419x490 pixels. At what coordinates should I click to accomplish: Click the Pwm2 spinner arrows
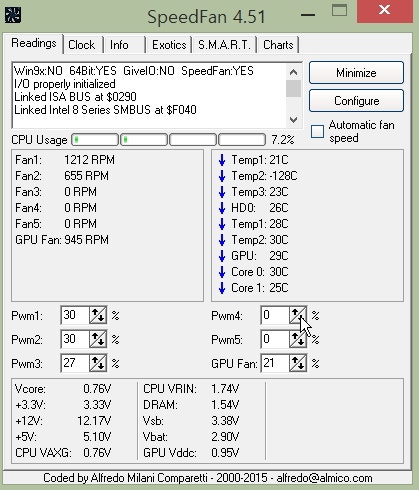pos(98,339)
